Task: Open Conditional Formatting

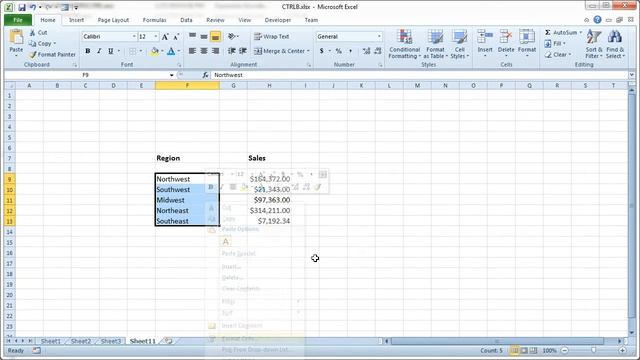Action: 404,44
